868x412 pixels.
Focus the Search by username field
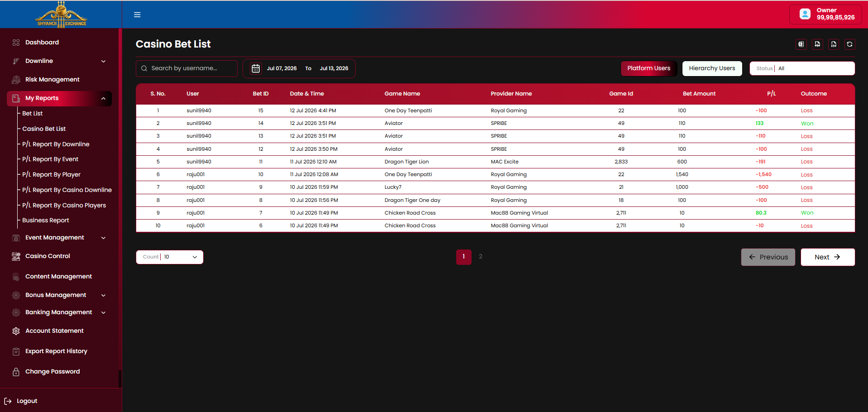186,68
